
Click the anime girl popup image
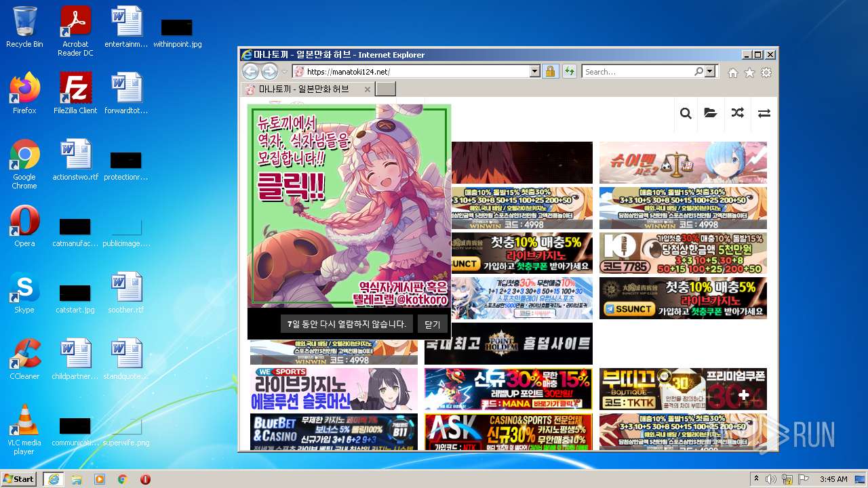click(349, 205)
